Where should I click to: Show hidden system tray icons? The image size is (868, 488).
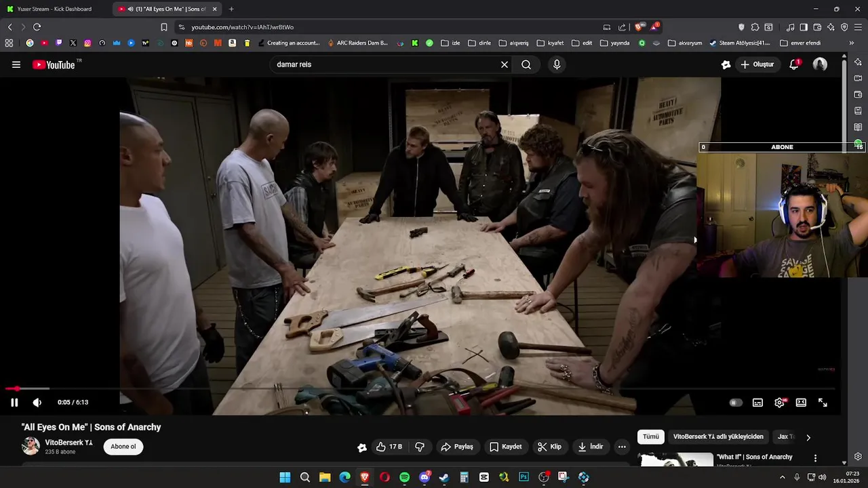coord(783,477)
